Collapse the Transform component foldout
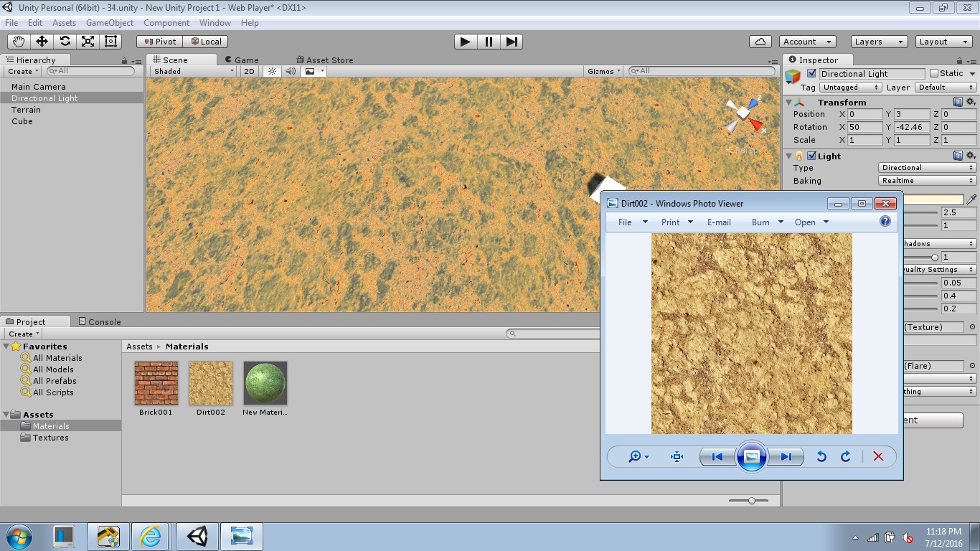This screenshot has width=980, height=551. 789,102
